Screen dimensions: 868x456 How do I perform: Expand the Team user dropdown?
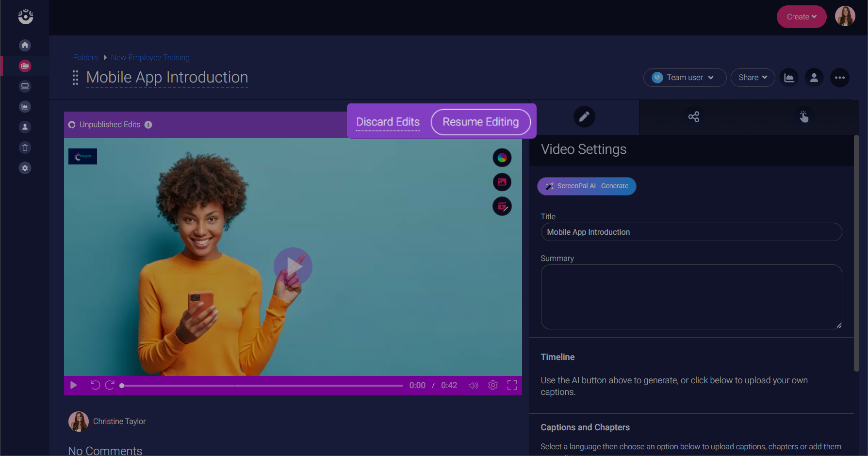[684, 78]
